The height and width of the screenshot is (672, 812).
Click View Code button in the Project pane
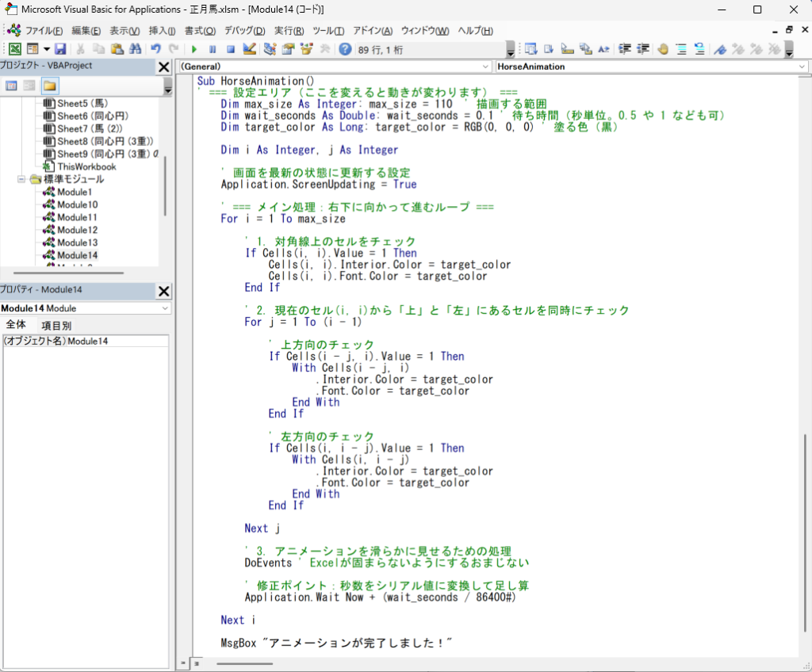(x=12, y=86)
